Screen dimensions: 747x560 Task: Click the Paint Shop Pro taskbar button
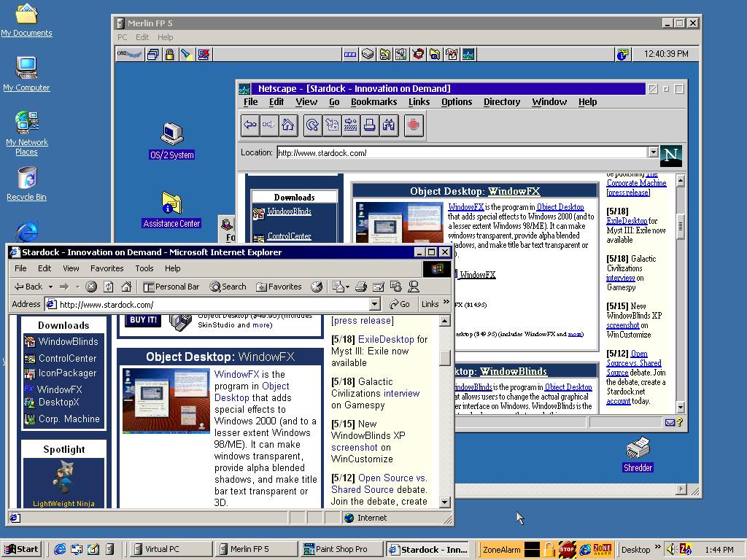coord(341,550)
